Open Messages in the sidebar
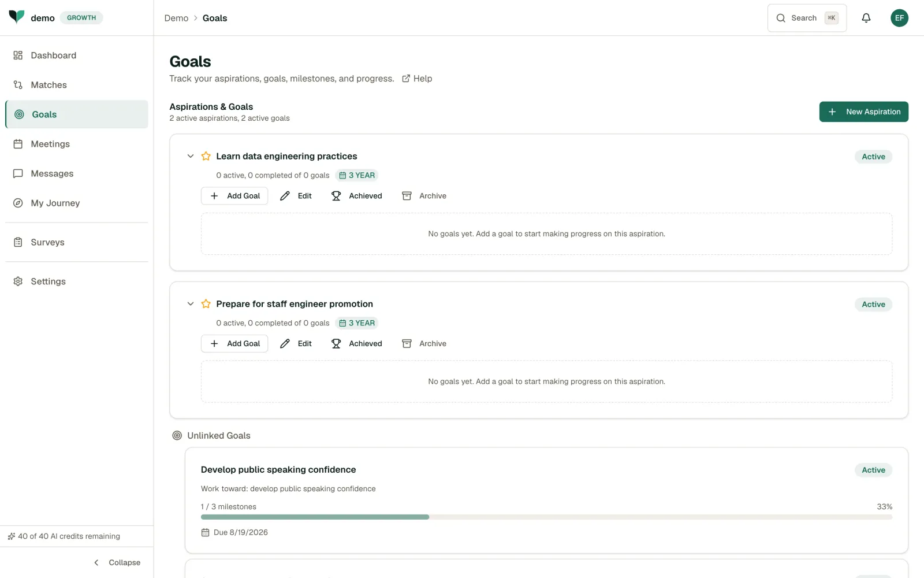The width and height of the screenshot is (924, 578). (77, 173)
